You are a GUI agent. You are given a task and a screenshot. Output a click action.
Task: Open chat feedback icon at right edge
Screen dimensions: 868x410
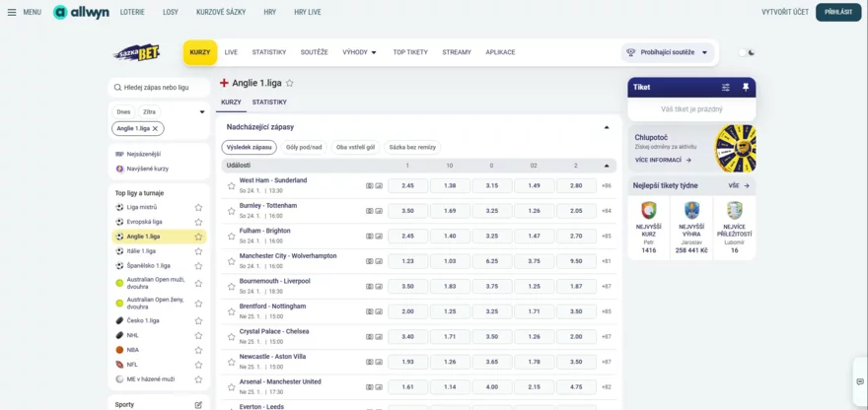[860, 381]
